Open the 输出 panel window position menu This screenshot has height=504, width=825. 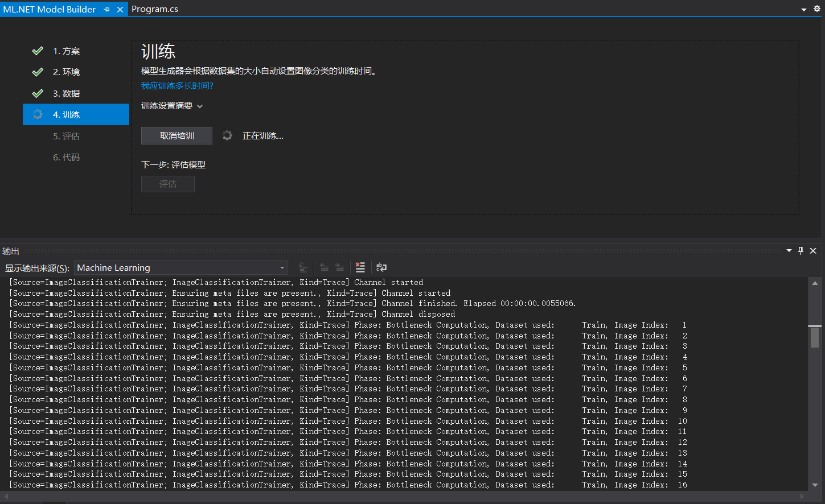coord(789,251)
